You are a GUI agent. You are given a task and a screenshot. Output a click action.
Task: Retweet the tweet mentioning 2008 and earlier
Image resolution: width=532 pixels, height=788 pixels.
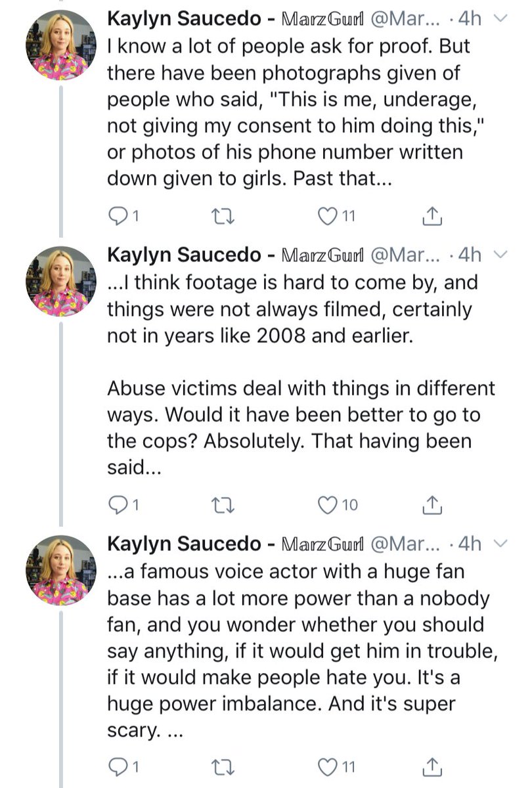coord(216,504)
